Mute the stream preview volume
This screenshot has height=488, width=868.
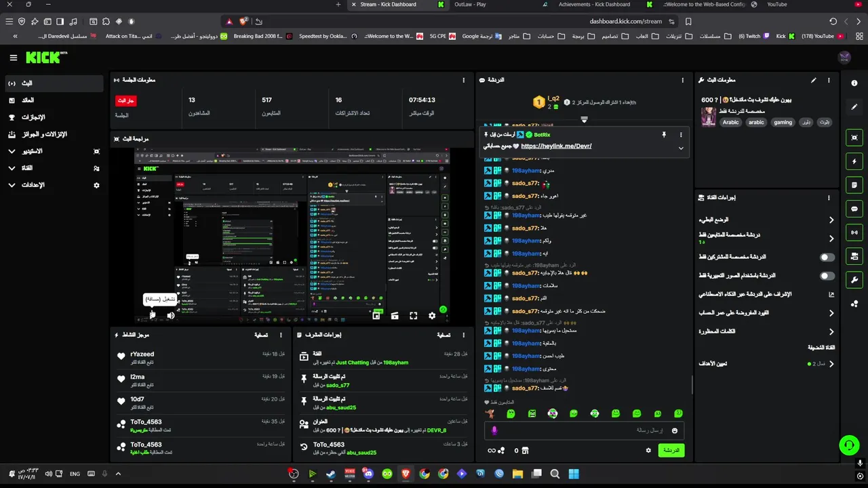(171, 315)
